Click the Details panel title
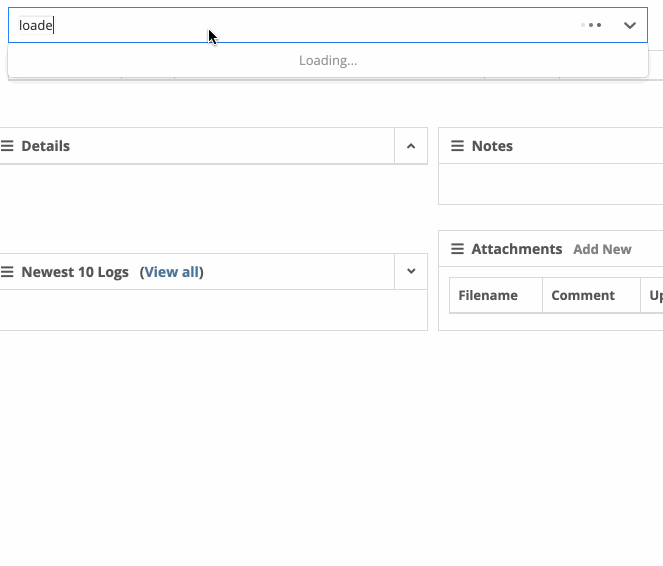 46,146
